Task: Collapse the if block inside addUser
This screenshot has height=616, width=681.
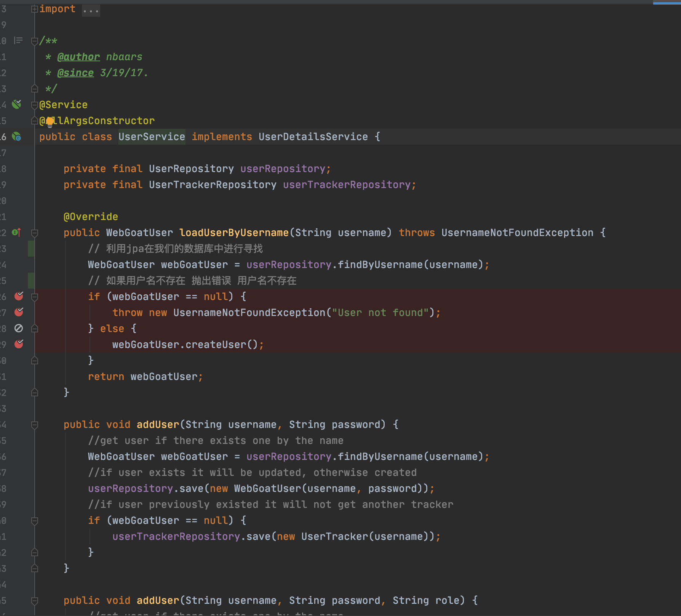Action: 34,520
